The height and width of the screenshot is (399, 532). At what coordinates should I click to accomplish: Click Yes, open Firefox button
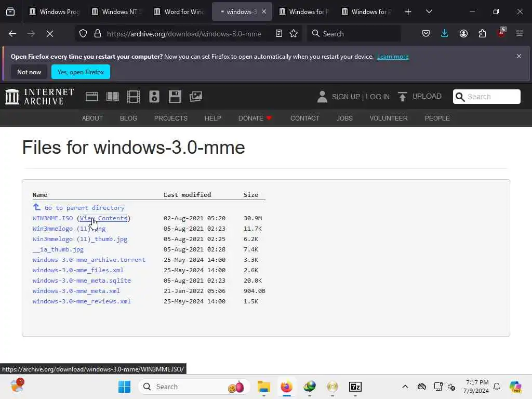(x=81, y=72)
